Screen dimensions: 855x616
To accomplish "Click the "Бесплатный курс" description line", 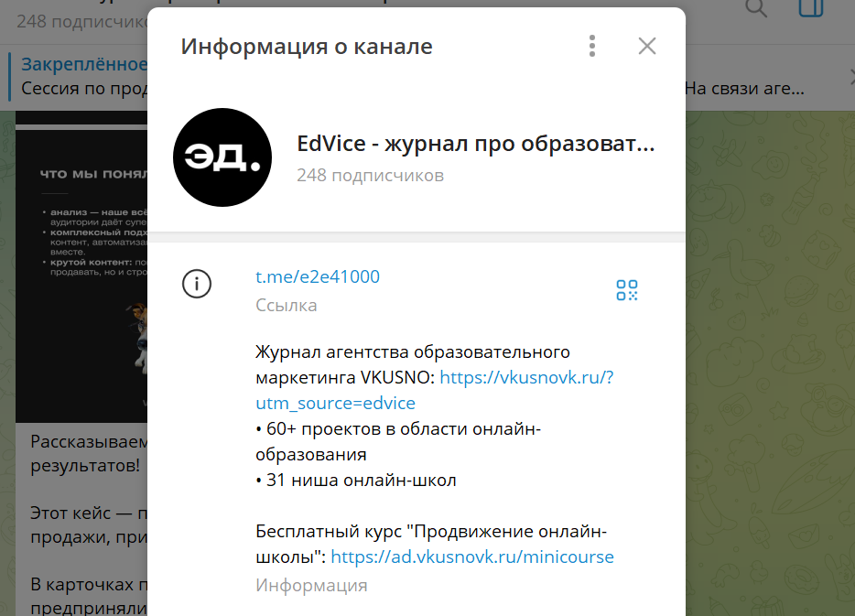I will [431, 531].
